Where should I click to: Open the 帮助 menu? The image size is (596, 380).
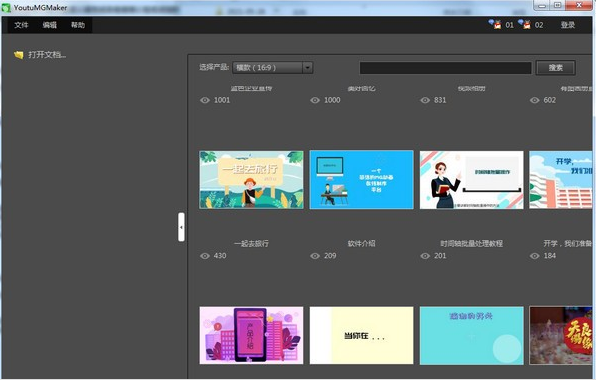click(x=78, y=25)
